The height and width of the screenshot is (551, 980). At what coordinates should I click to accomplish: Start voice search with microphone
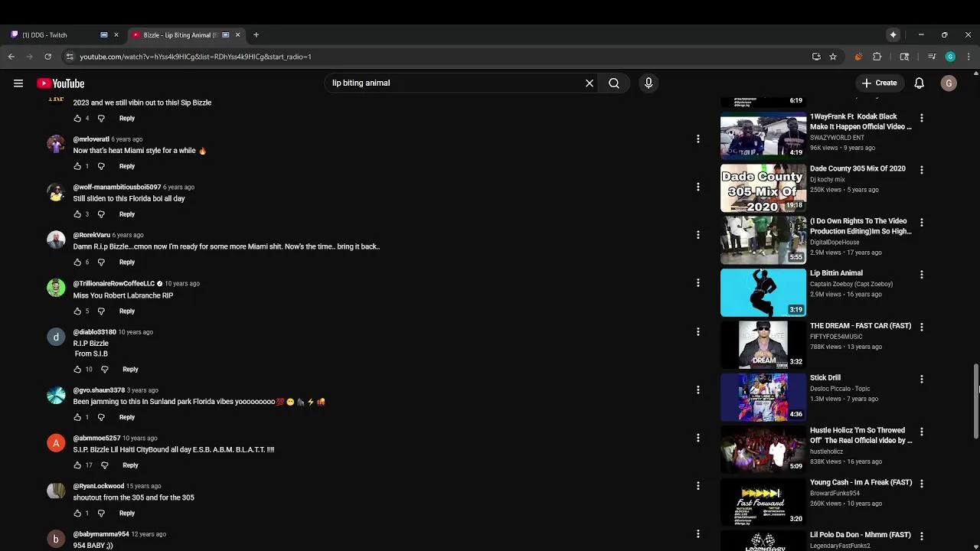coord(648,83)
